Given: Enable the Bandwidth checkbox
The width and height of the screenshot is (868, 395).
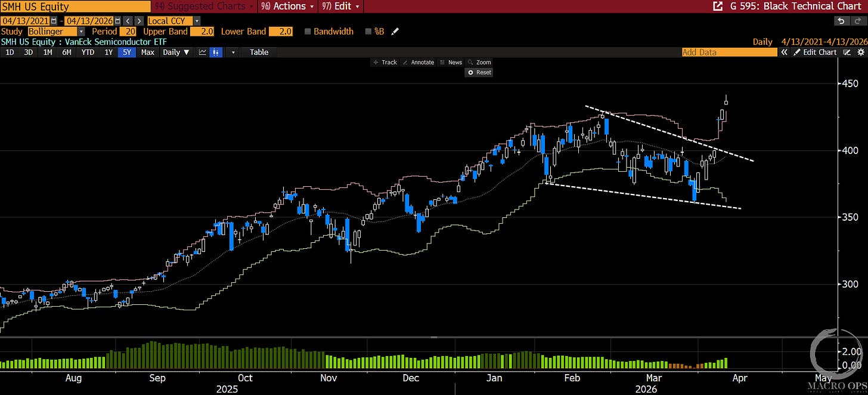Looking at the screenshot, I should click(x=308, y=32).
